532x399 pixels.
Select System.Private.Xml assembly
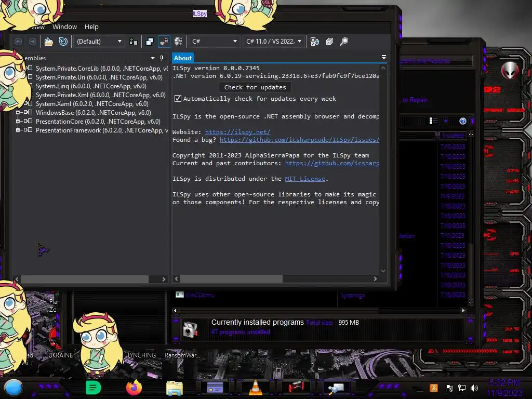pyautogui.click(x=100, y=95)
